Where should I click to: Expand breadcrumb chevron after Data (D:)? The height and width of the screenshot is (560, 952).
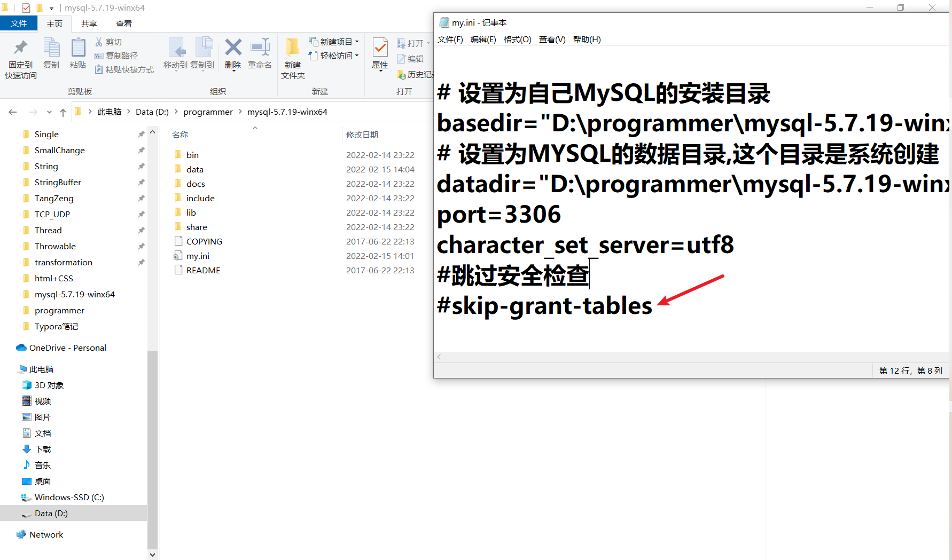pyautogui.click(x=176, y=112)
